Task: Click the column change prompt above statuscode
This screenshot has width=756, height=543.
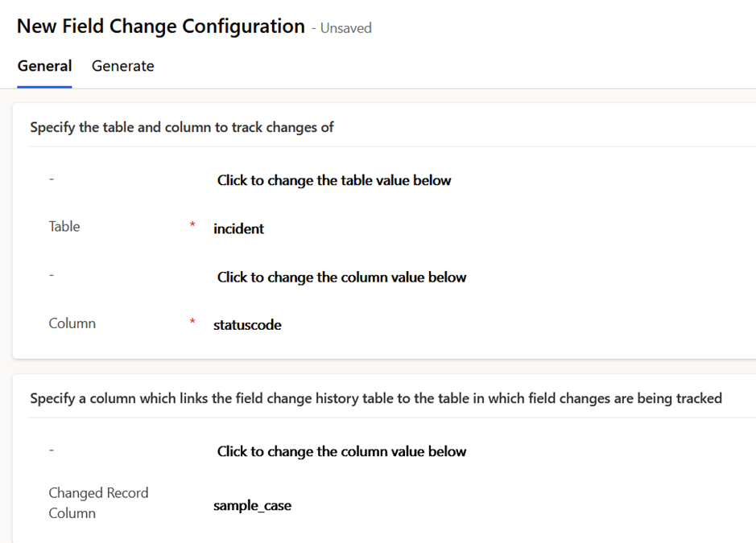Action: tap(341, 277)
